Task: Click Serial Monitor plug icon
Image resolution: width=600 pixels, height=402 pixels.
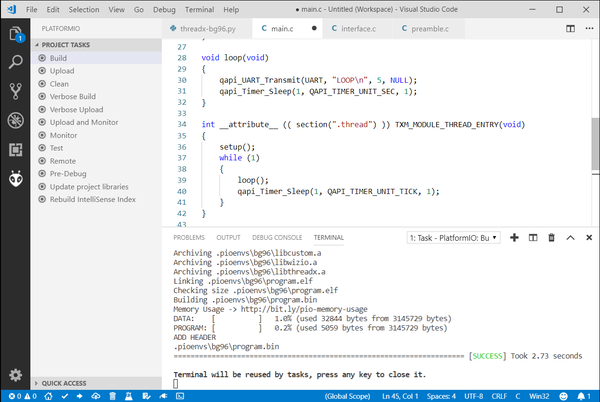Action: click(x=163, y=396)
